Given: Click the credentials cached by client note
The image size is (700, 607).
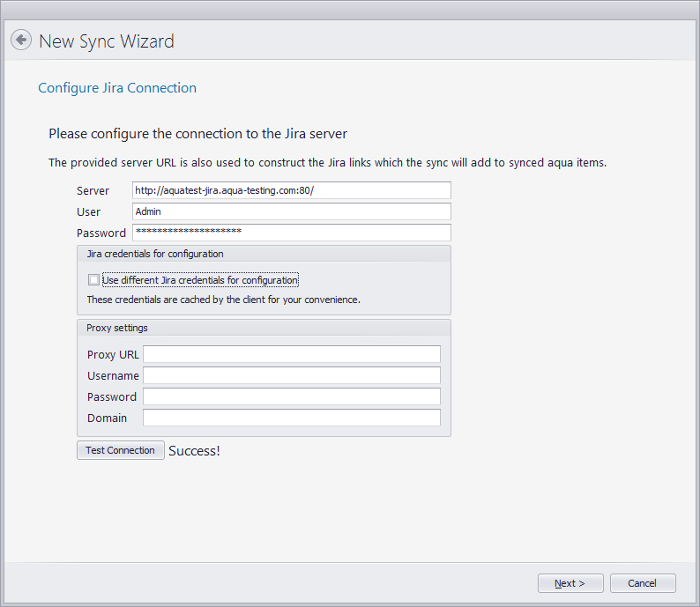Looking at the screenshot, I should [x=223, y=300].
